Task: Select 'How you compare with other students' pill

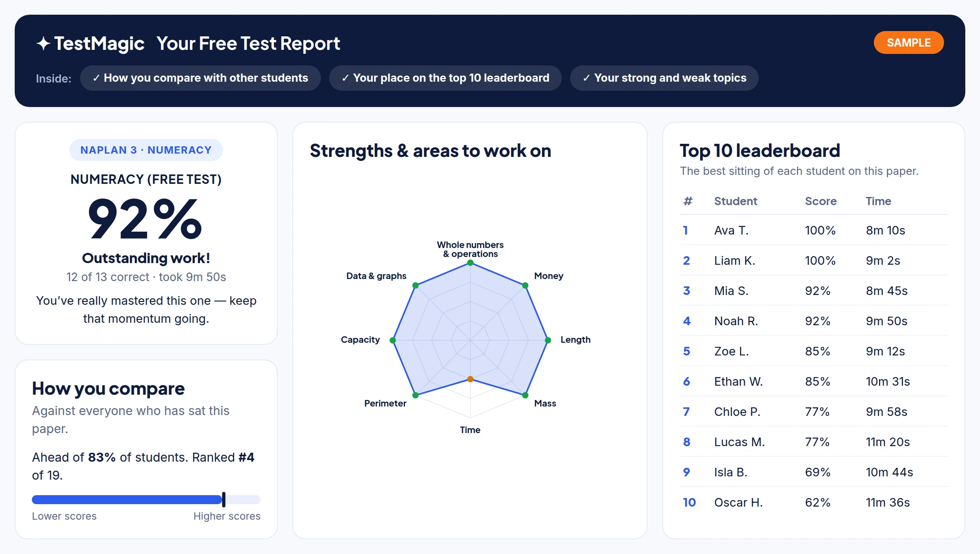Action: coord(200,78)
